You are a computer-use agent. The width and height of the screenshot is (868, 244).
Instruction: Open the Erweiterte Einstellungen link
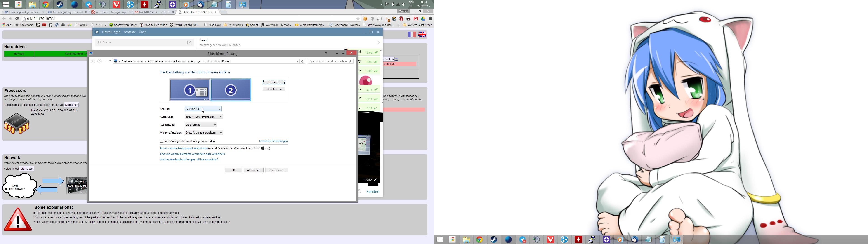[x=273, y=141]
